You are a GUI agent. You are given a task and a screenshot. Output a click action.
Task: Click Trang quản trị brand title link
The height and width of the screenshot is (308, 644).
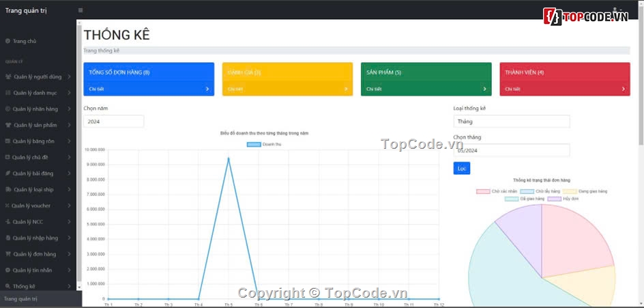click(26, 10)
